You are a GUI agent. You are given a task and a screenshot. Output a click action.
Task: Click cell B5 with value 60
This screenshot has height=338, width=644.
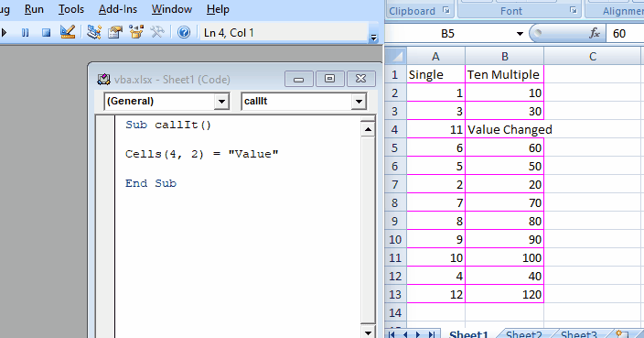coord(505,147)
